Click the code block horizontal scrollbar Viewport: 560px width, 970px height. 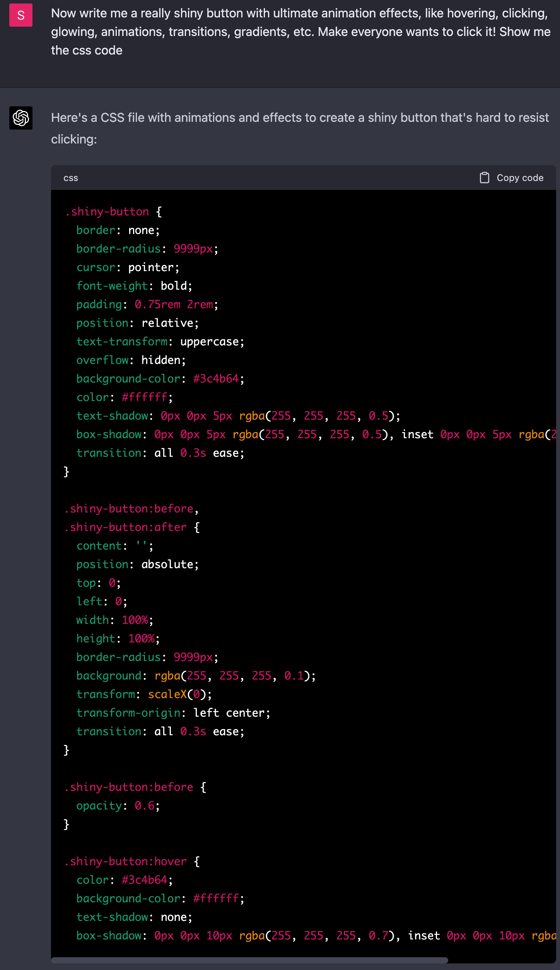249,960
